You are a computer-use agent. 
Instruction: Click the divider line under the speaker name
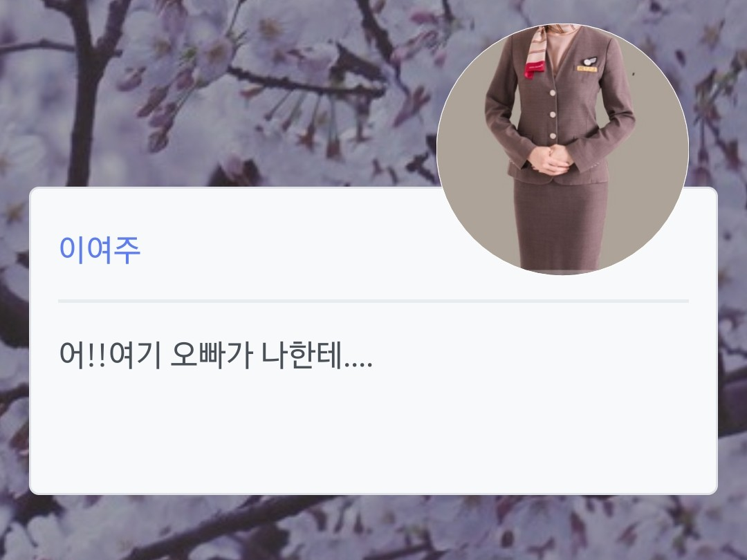coord(373,301)
